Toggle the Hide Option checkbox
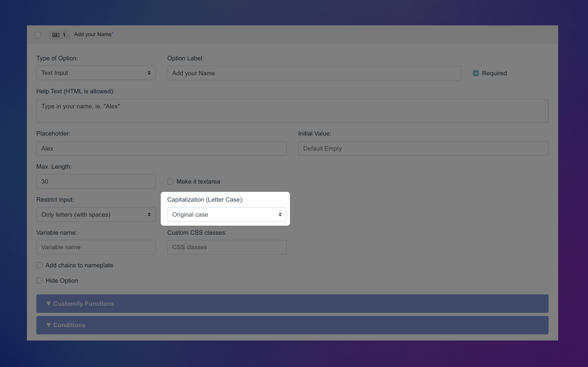Image resolution: width=588 pixels, height=367 pixels. tap(39, 281)
